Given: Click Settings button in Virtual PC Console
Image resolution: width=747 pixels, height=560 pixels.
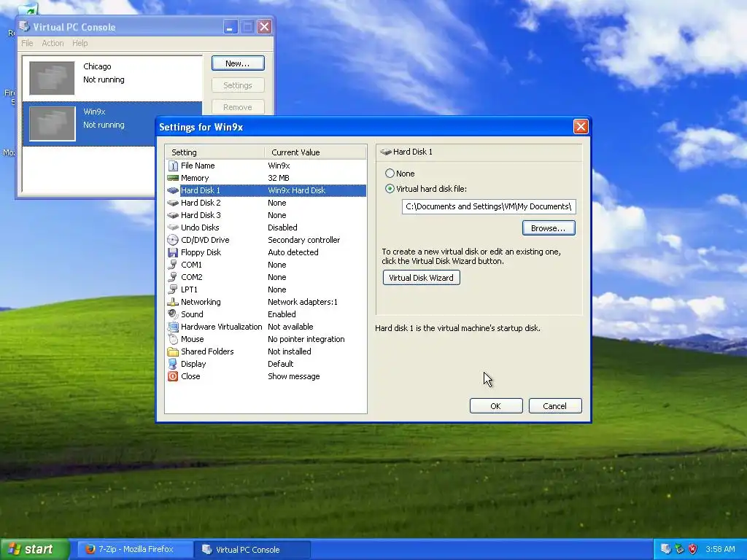Looking at the screenshot, I should [x=238, y=85].
